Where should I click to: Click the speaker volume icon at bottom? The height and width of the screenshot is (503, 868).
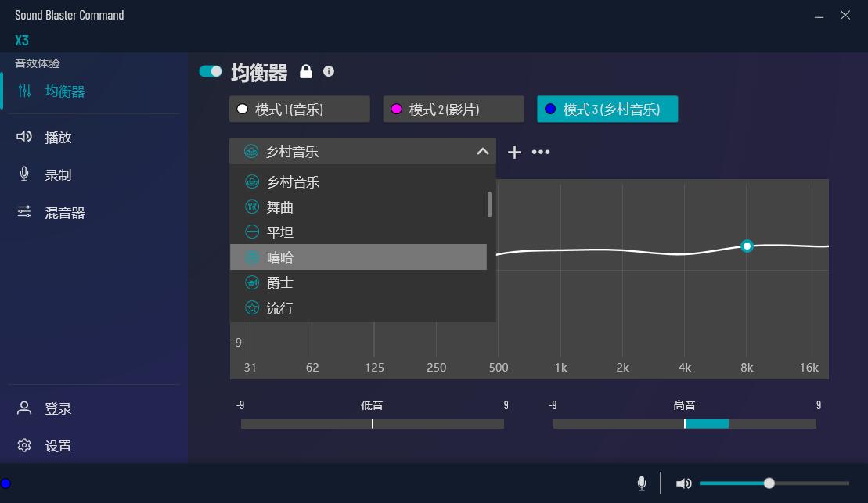[x=683, y=483]
